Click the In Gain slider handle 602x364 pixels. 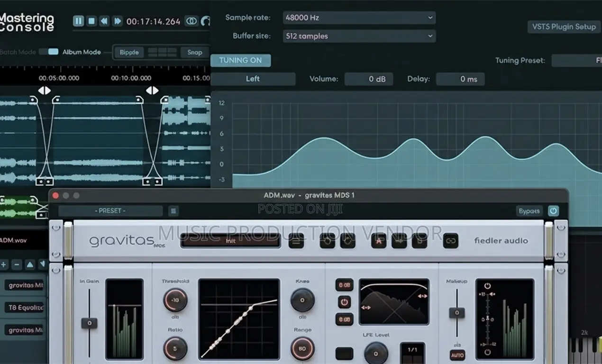pos(89,323)
